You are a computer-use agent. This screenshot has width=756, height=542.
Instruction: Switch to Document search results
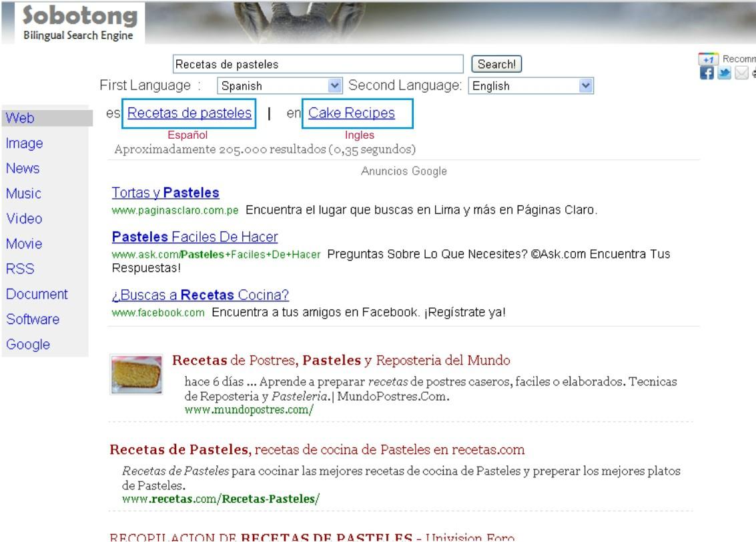(36, 293)
